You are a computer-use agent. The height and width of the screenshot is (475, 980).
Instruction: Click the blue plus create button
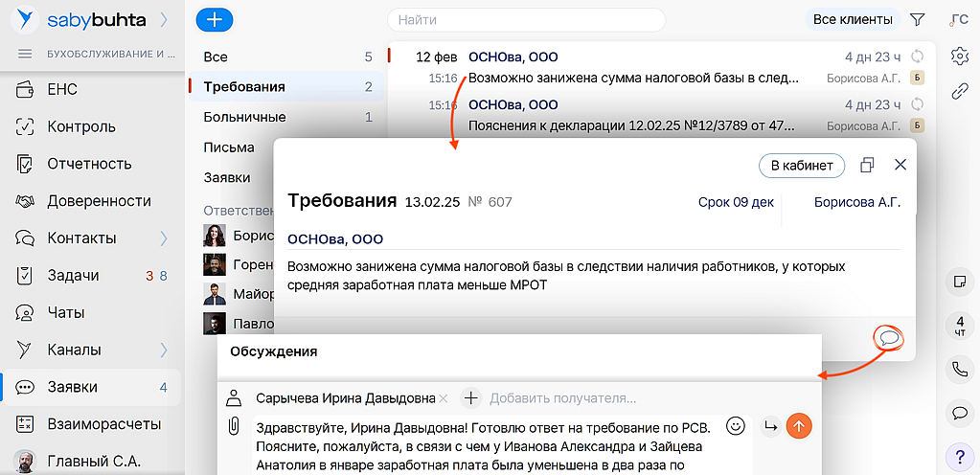pyautogui.click(x=215, y=19)
